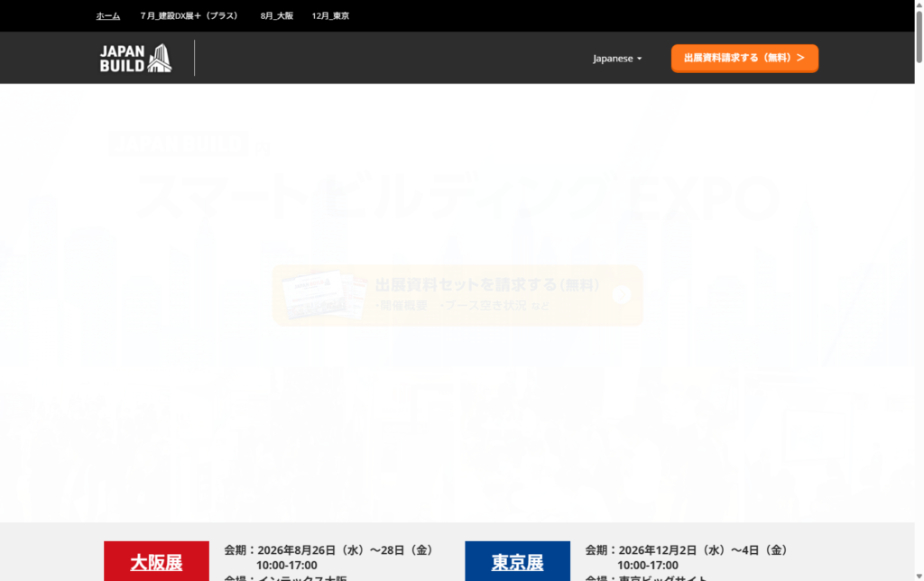Select the 8月_大阪 tab

(x=275, y=15)
